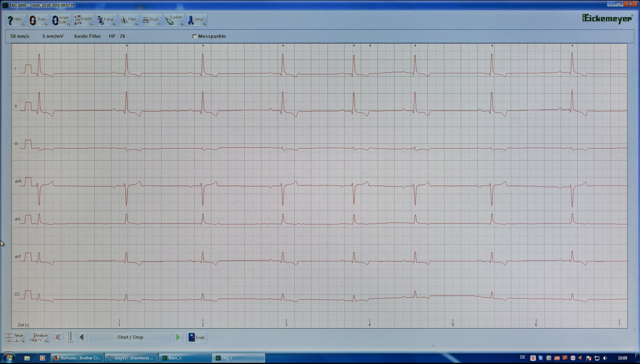
Task: Select the lead III label
Action: coord(16,144)
